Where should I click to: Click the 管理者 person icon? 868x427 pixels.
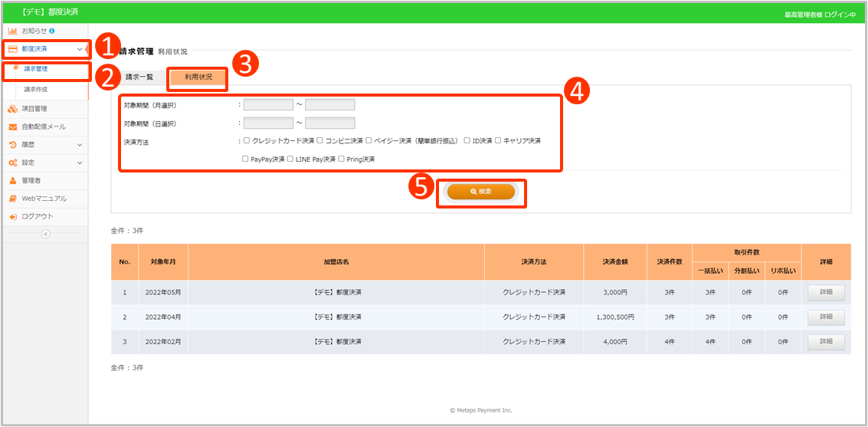(x=13, y=181)
